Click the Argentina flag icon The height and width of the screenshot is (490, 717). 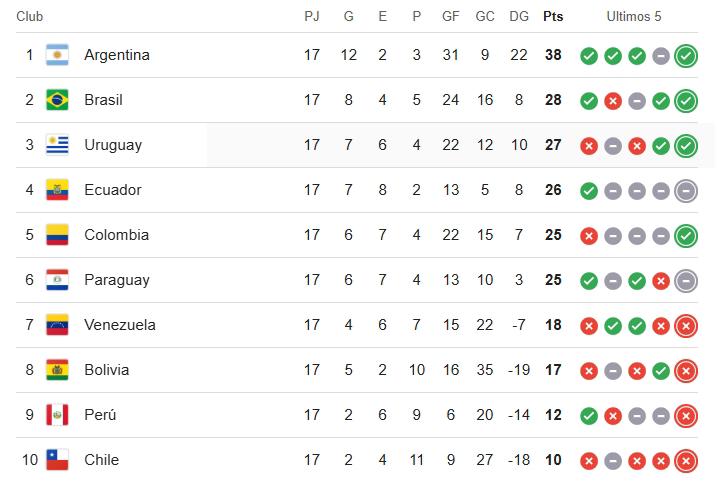point(57,55)
